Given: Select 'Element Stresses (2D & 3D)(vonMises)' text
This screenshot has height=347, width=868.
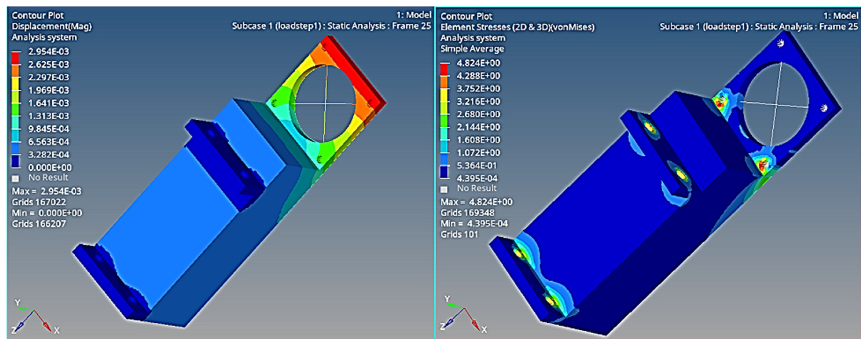Looking at the screenshot, I should coord(517,27).
